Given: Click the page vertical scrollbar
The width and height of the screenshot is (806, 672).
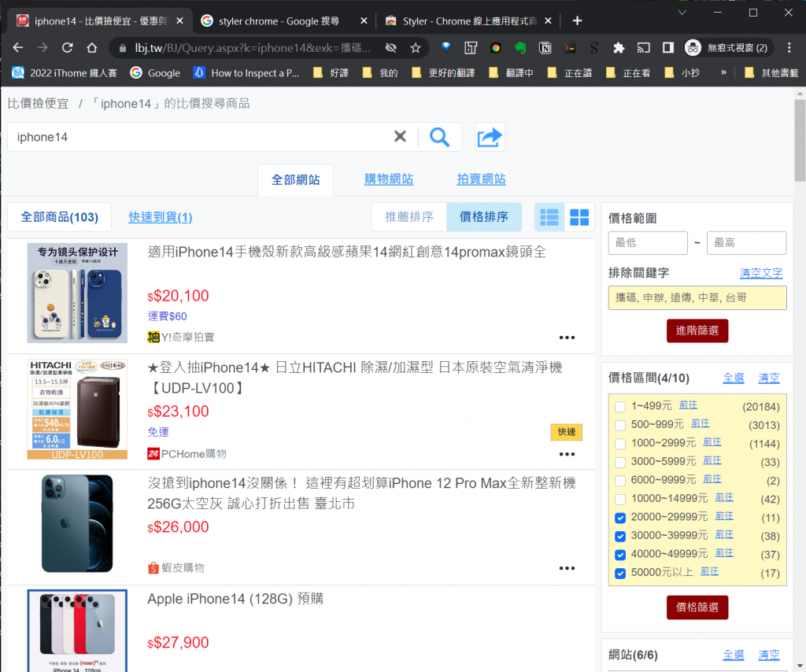Looking at the screenshot, I should pos(800,141).
